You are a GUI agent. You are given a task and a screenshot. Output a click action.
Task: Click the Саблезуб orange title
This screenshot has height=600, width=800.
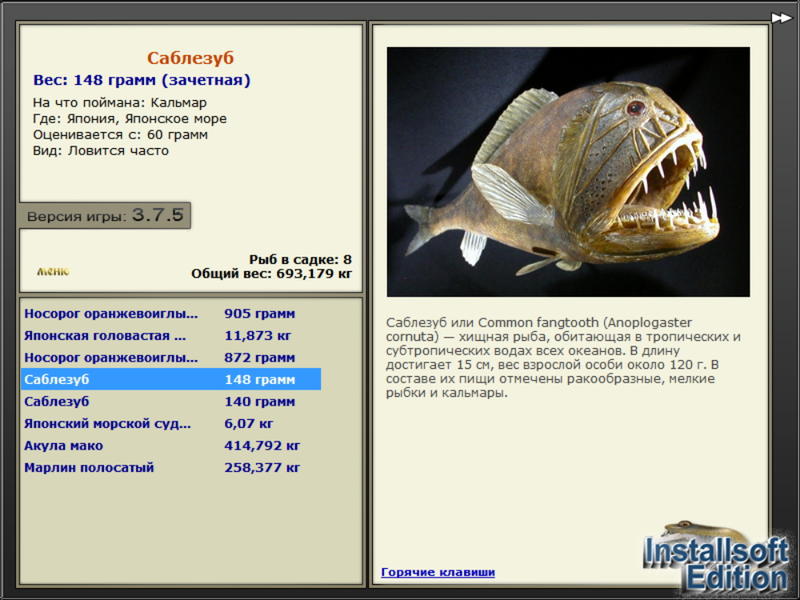(190, 58)
